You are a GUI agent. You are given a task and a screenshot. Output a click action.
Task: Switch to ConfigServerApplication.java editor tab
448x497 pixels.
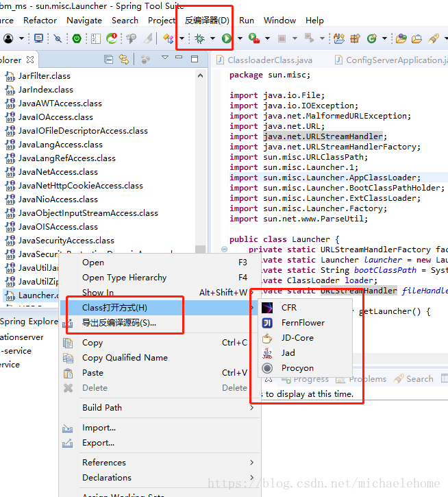click(391, 60)
